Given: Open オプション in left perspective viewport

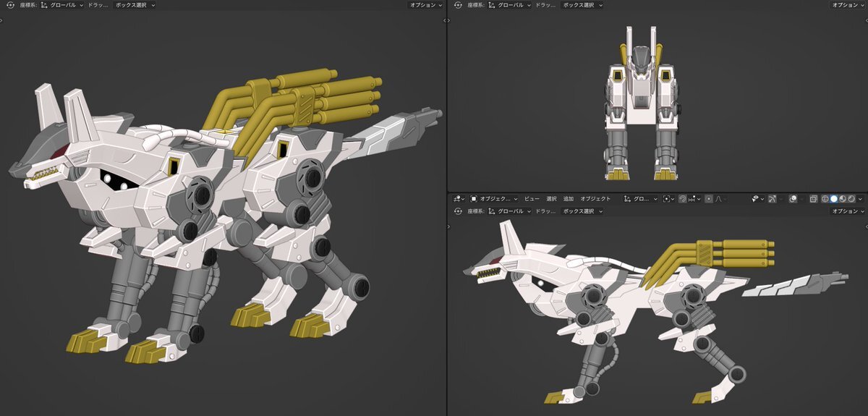Looking at the screenshot, I should pos(425,4).
